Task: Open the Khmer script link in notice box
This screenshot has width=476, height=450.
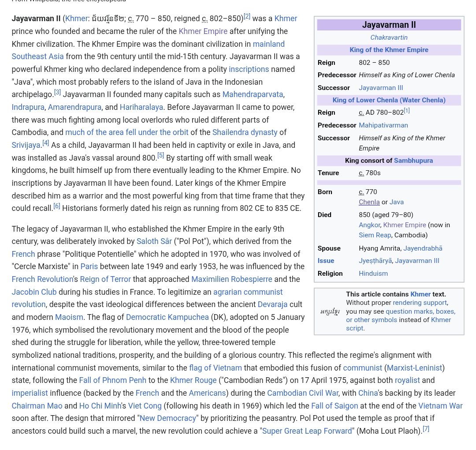Action: point(398,324)
